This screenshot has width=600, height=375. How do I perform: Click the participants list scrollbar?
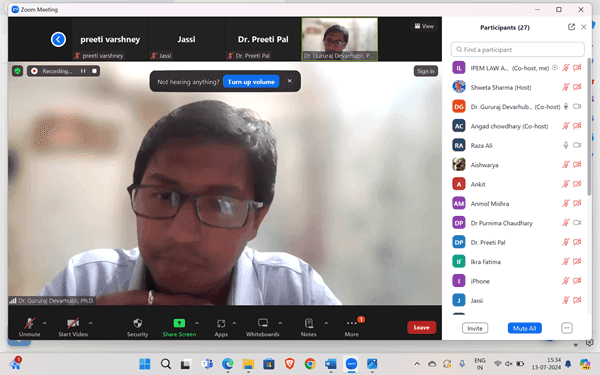(x=589, y=126)
